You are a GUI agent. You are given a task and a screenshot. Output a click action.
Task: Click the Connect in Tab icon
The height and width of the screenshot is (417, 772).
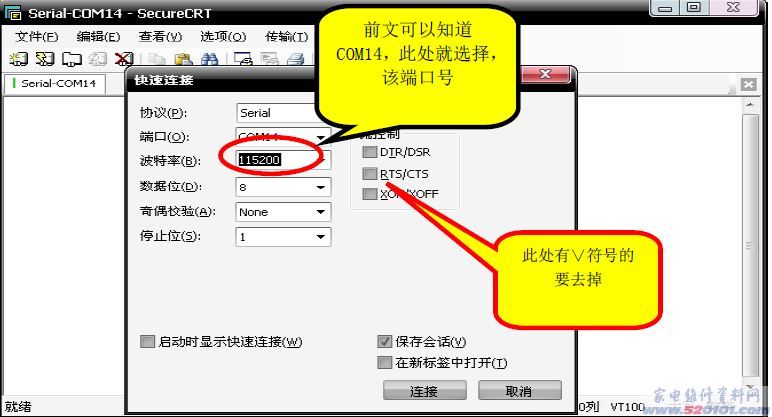(x=71, y=59)
